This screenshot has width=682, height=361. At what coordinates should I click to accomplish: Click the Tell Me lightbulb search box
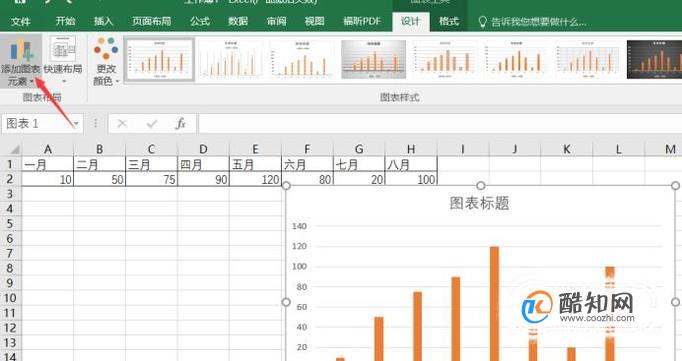(x=532, y=21)
